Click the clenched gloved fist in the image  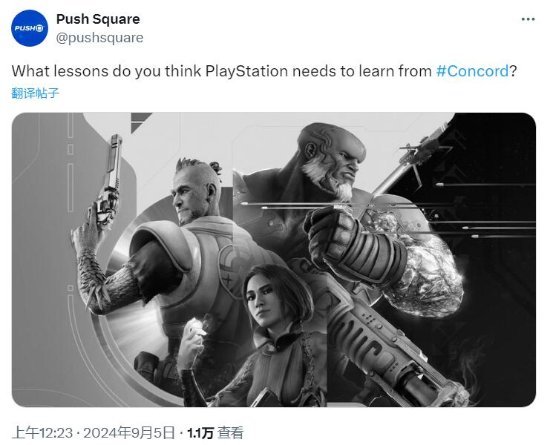pyautogui.click(x=330, y=231)
